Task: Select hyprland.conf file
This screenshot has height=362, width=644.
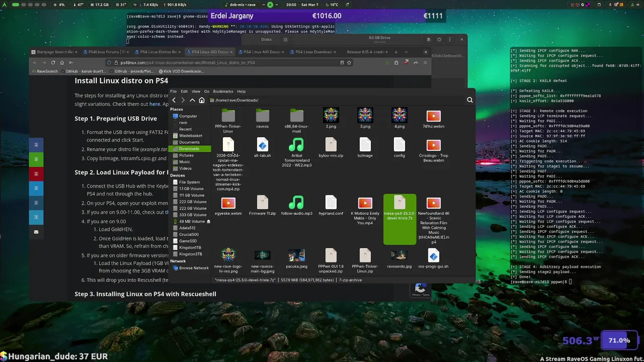Action: [x=331, y=206]
